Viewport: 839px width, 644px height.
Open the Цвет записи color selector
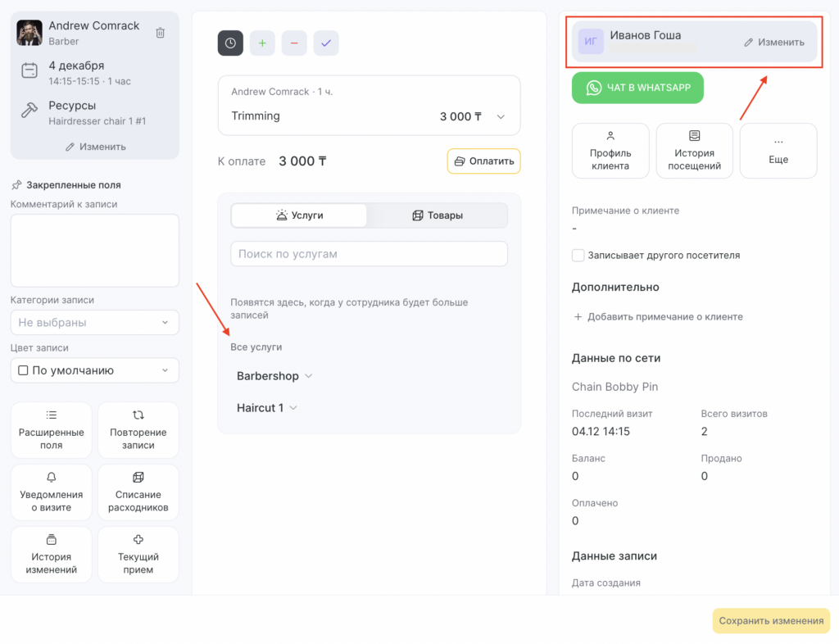click(x=95, y=370)
